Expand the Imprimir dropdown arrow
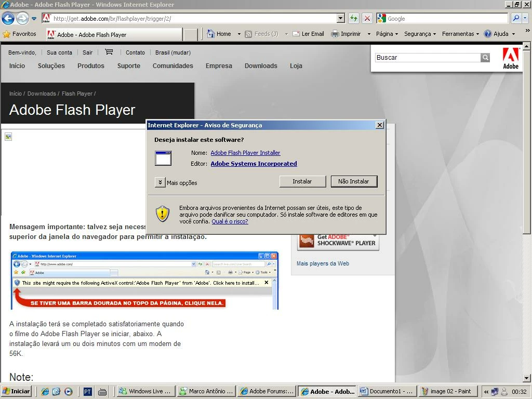Screen dimensions: 532x399 [369, 34]
